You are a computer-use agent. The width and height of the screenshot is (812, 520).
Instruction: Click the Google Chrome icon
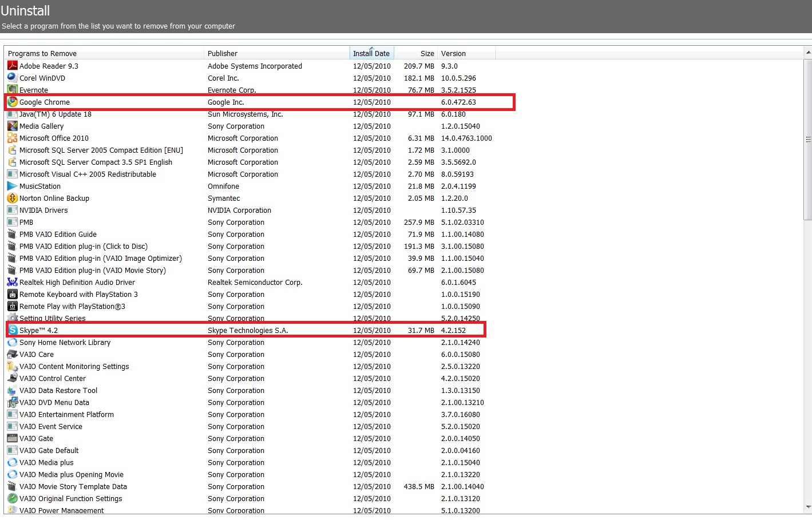click(x=12, y=102)
